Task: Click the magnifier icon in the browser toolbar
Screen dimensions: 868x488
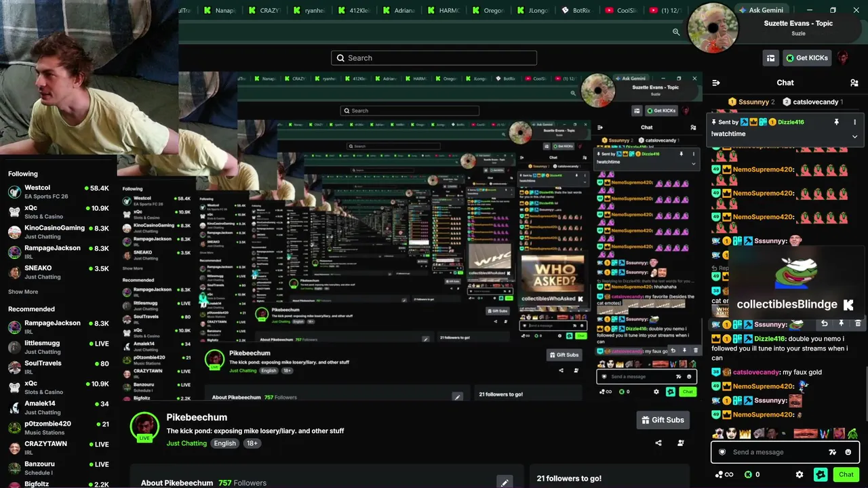Action: pyautogui.click(x=676, y=32)
